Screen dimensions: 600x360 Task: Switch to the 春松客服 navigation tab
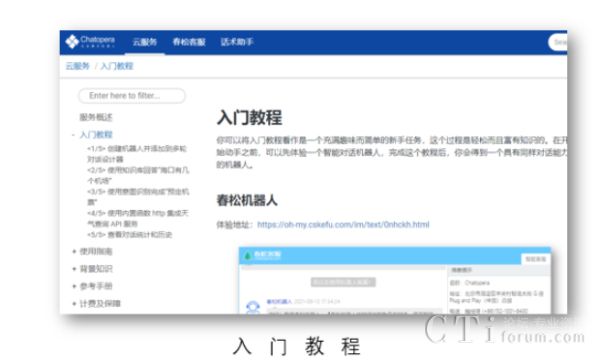[x=189, y=42]
